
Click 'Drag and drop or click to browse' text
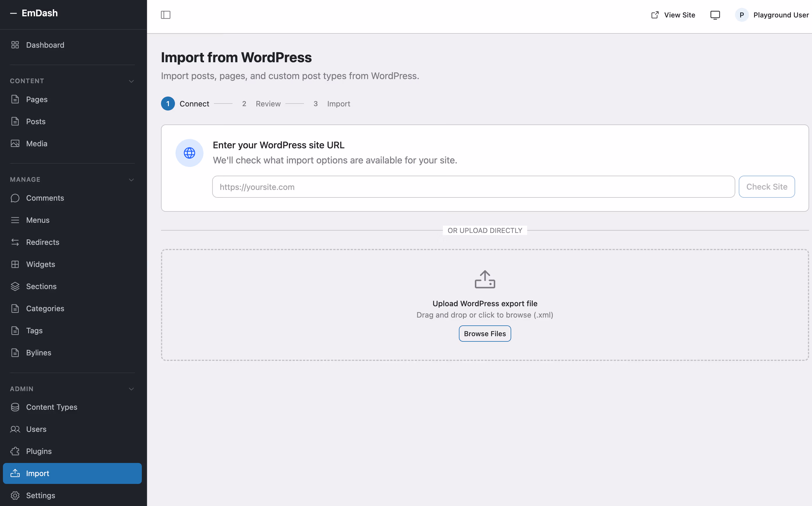click(485, 315)
